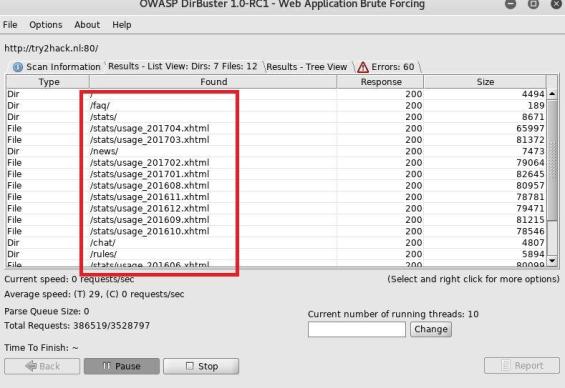Click the Total Requests counter text

pos(77,326)
